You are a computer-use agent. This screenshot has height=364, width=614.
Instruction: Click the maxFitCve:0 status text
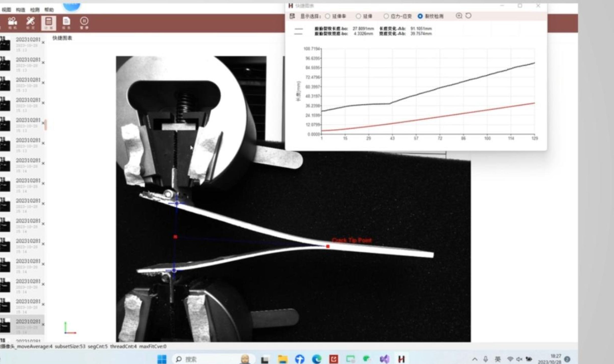point(153,346)
